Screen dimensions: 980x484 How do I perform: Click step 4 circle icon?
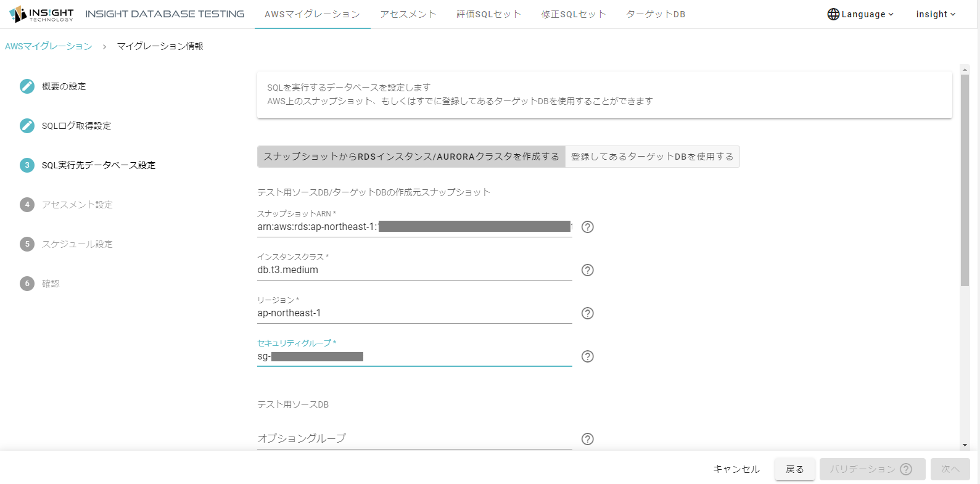[x=27, y=205]
